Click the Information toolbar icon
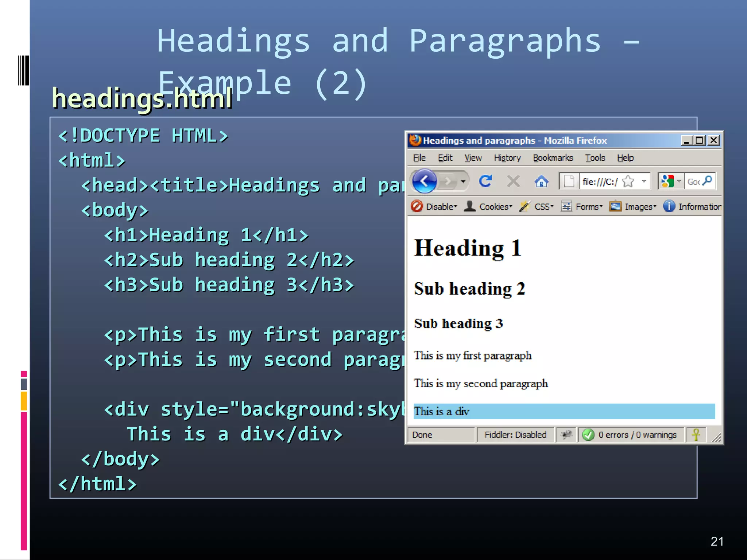The image size is (747, 560). (669, 206)
